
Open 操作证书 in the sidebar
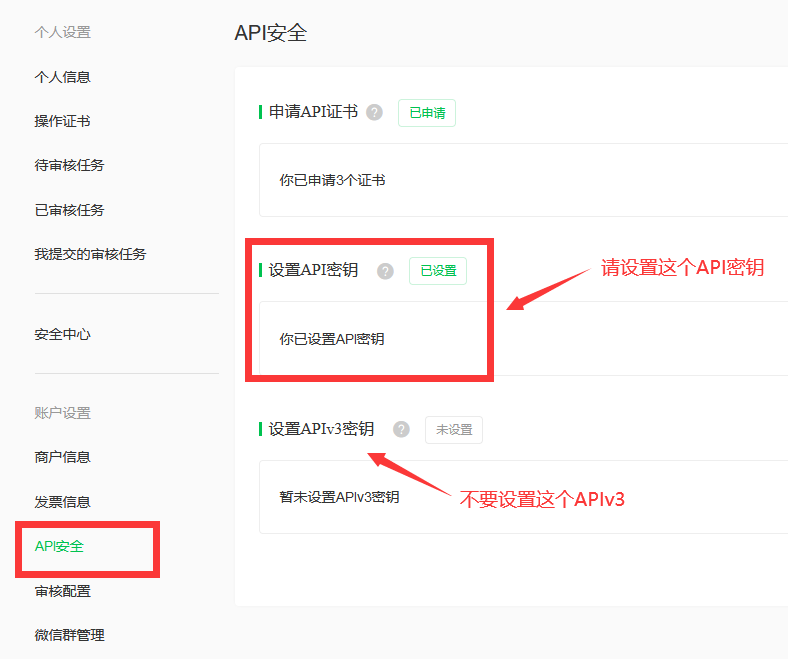(x=62, y=121)
